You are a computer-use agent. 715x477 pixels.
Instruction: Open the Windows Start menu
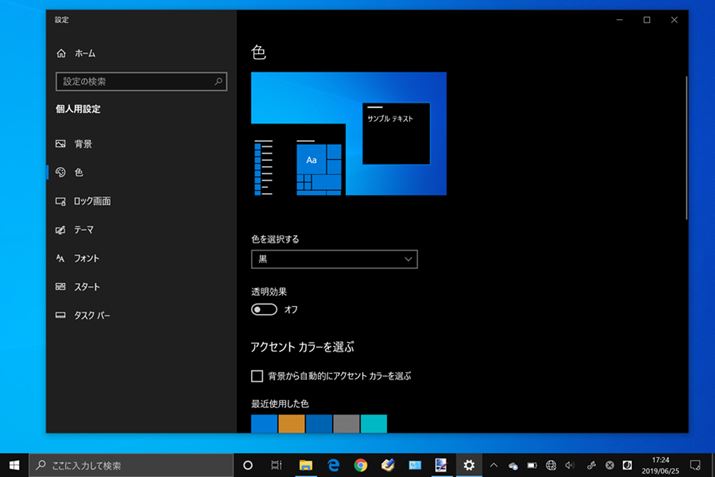point(15,465)
